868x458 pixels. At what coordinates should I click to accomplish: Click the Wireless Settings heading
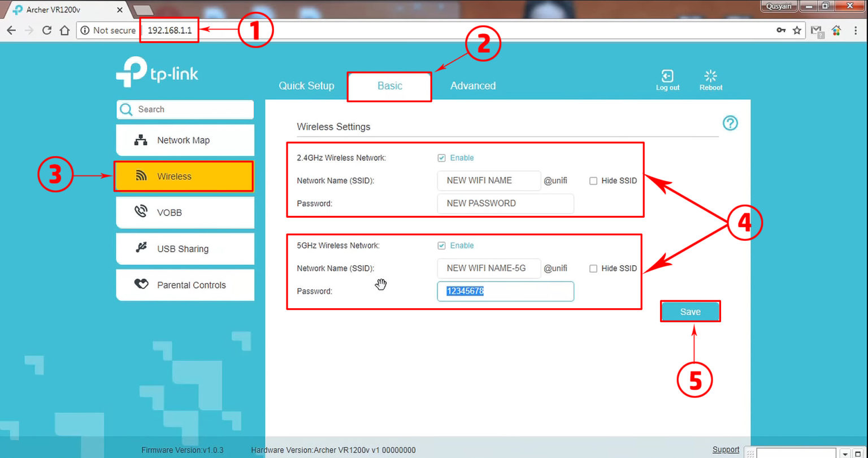(x=333, y=127)
